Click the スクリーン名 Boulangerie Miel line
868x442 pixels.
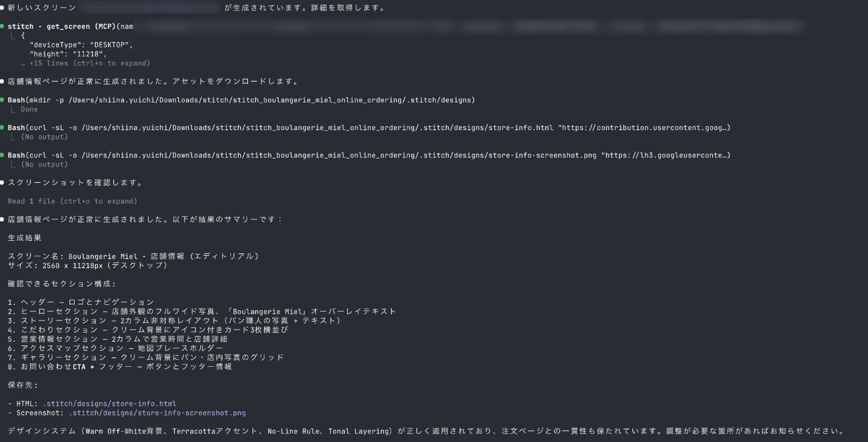[133, 256]
